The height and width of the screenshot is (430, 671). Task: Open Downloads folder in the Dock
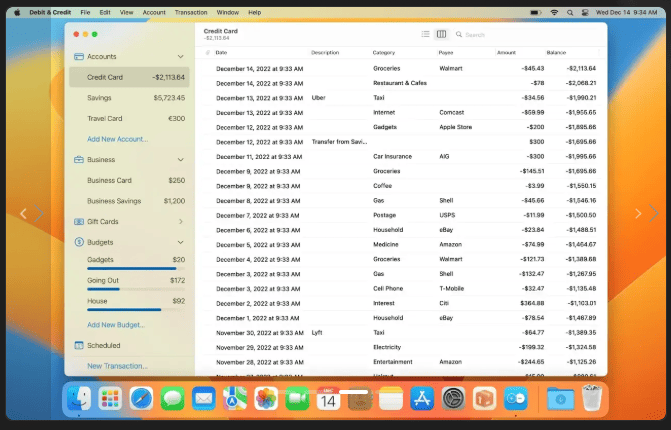tap(560, 399)
